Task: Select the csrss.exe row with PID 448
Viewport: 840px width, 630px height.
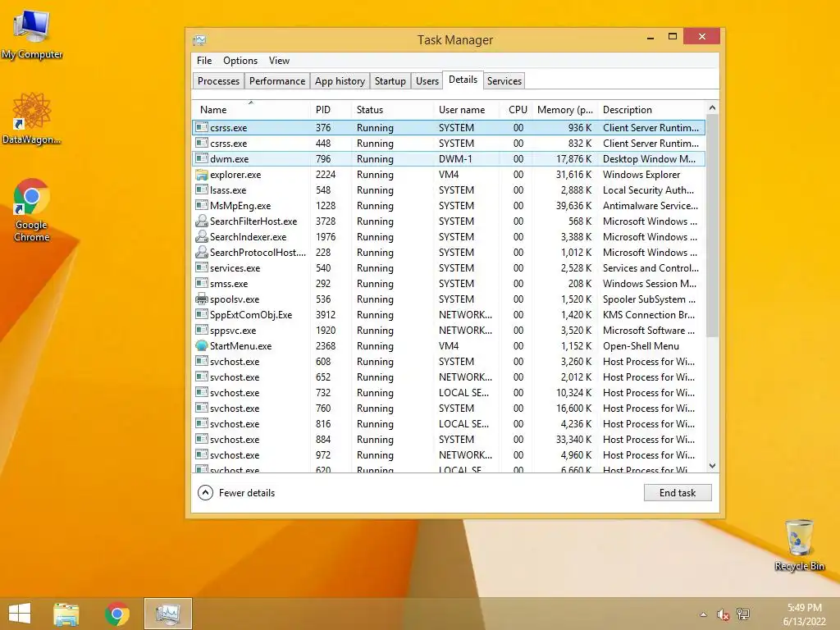Action: point(449,143)
